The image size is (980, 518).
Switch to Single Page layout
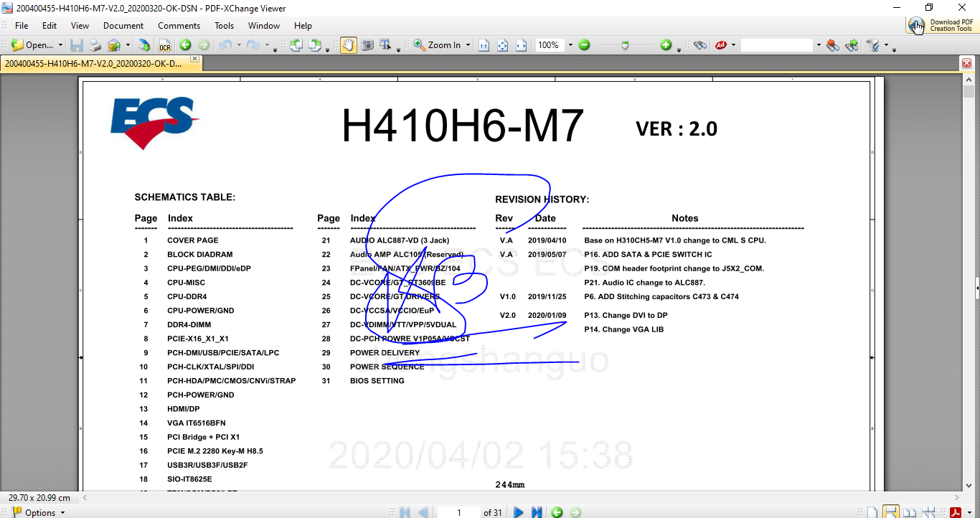pyautogui.click(x=872, y=512)
